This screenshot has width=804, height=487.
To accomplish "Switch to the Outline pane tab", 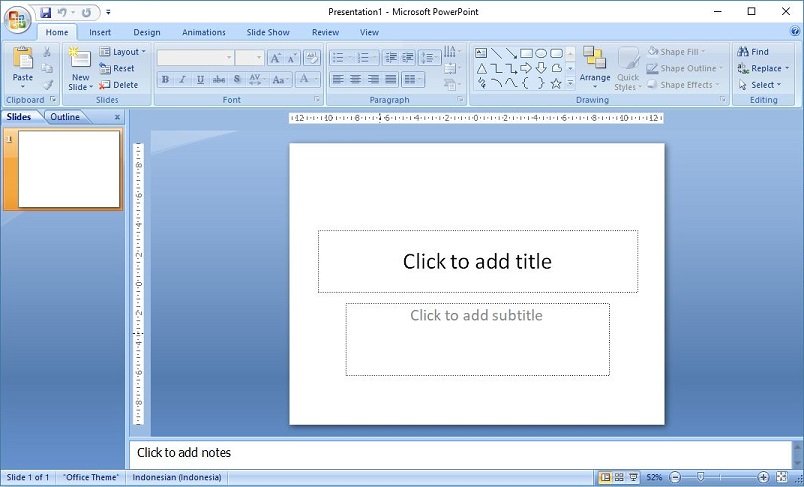I will pos(65,117).
